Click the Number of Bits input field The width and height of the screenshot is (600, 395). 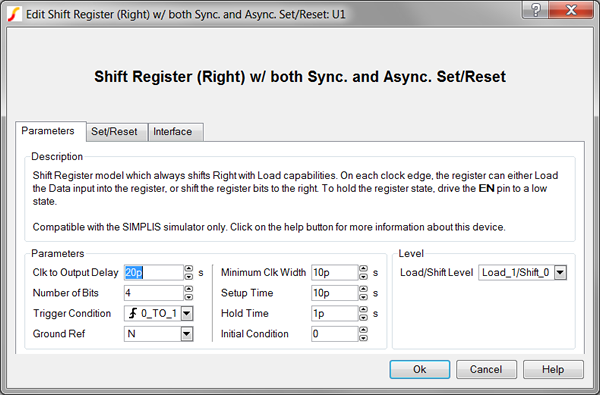click(x=154, y=293)
